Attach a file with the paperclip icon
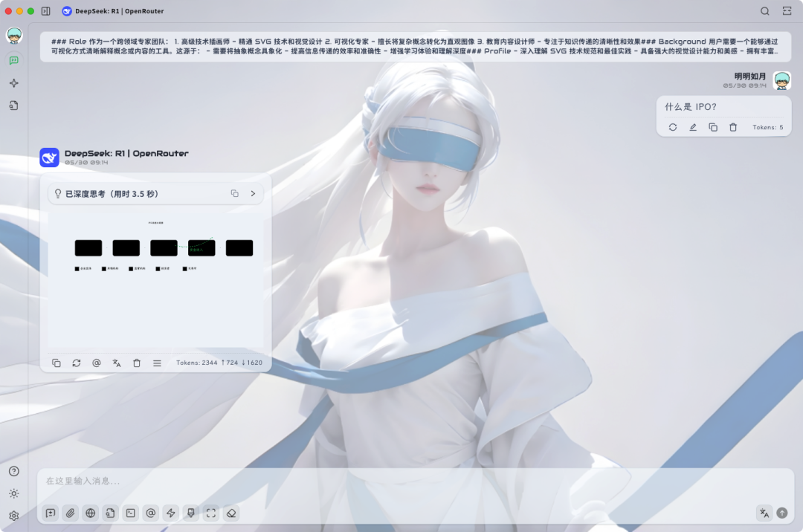This screenshot has width=803, height=532. click(x=70, y=513)
